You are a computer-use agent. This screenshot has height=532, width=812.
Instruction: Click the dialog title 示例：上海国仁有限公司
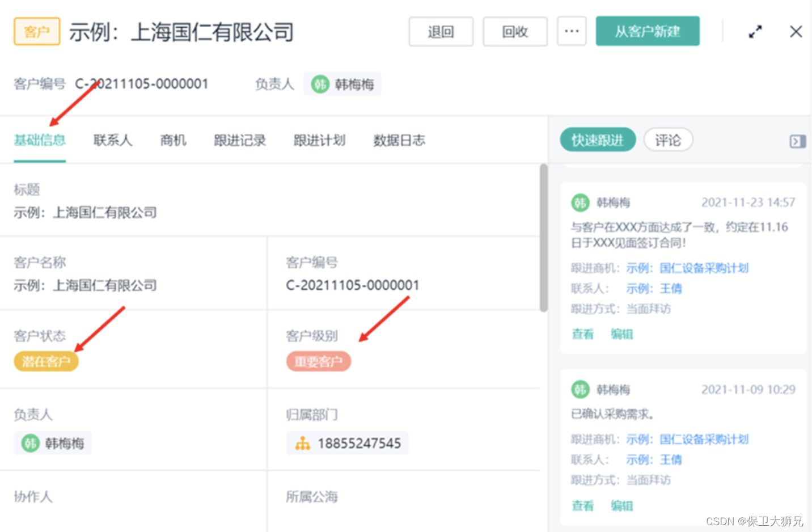(181, 32)
